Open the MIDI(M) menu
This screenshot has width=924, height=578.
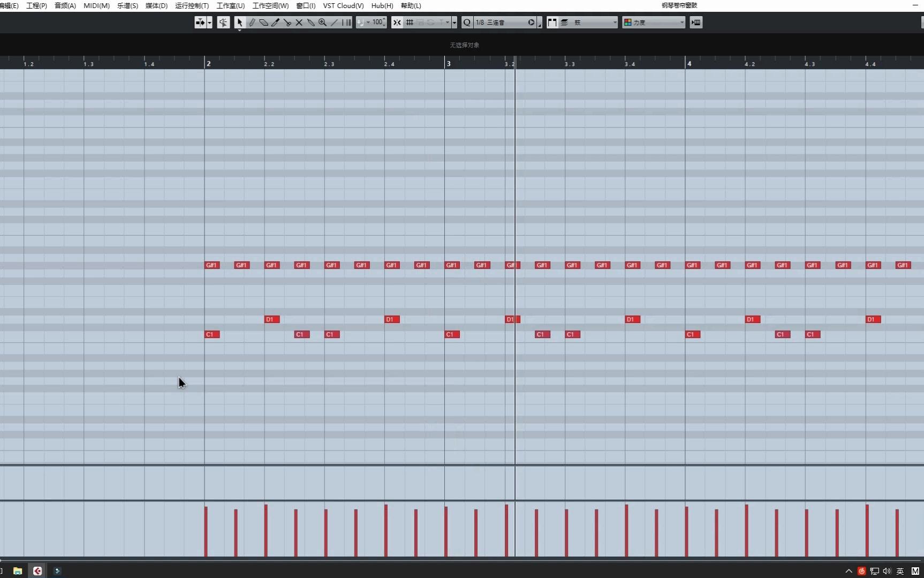click(96, 6)
